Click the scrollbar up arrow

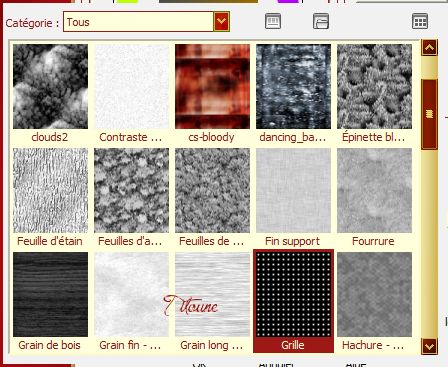click(x=429, y=48)
